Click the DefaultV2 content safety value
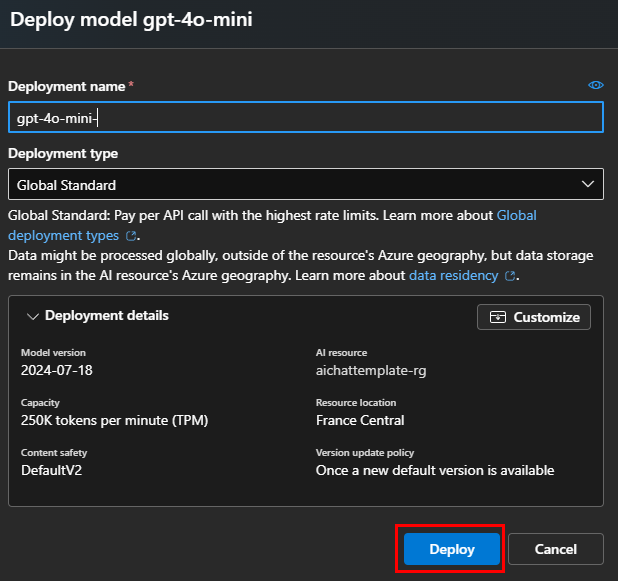 pos(52,470)
